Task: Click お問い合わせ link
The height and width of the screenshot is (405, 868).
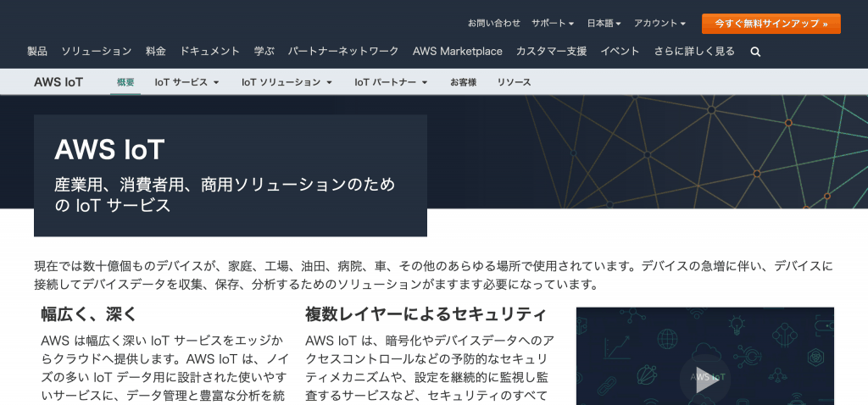Action: click(494, 23)
